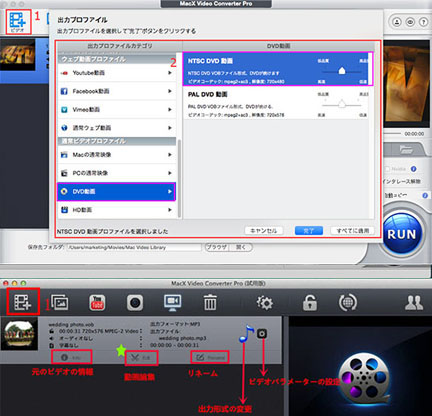Click the audio track selector stepper

[x=141, y=338]
